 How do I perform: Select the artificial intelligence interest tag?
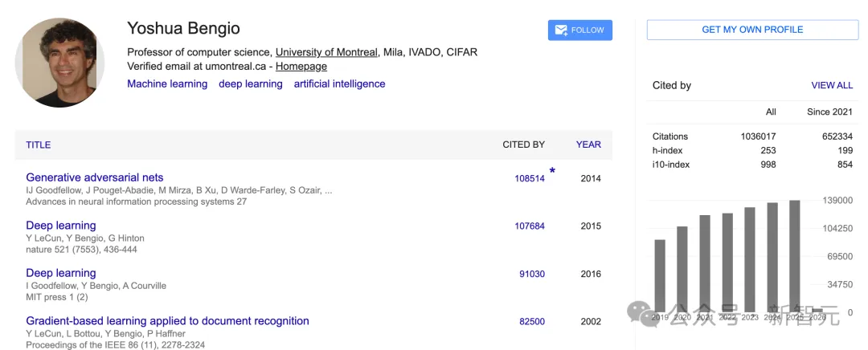339,83
